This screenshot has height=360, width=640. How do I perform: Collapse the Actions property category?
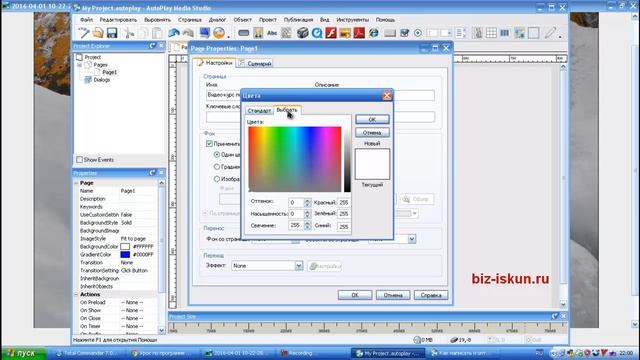click(76, 294)
